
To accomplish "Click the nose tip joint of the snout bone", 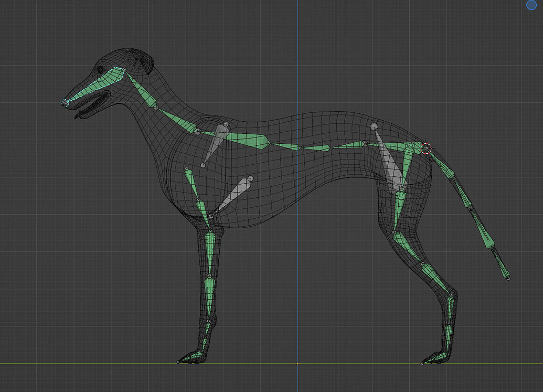I will pyautogui.click(x=65, y=103).
